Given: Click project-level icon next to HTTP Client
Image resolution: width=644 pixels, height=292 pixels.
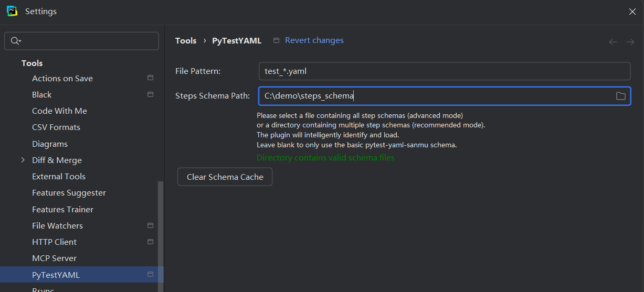Looking at the screenshot, I should [150, 242].
